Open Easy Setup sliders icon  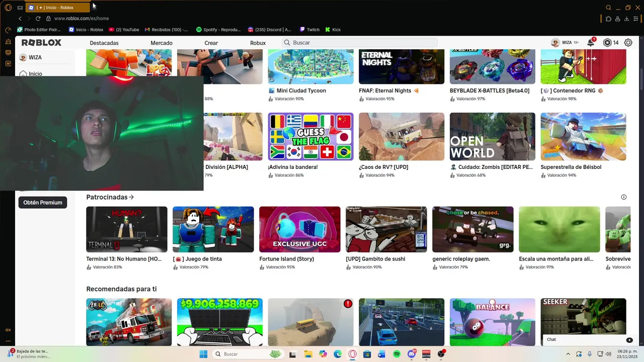636,19
